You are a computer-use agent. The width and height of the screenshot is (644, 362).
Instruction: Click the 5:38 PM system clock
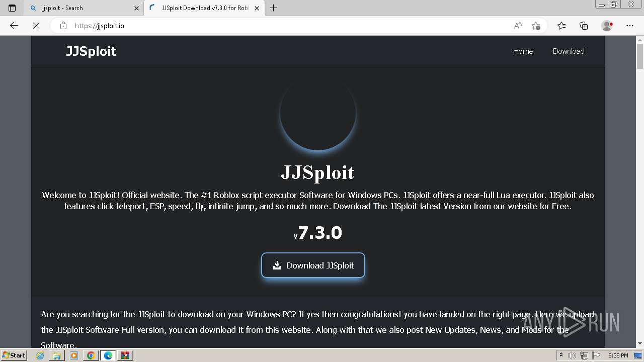pos(618,355)
